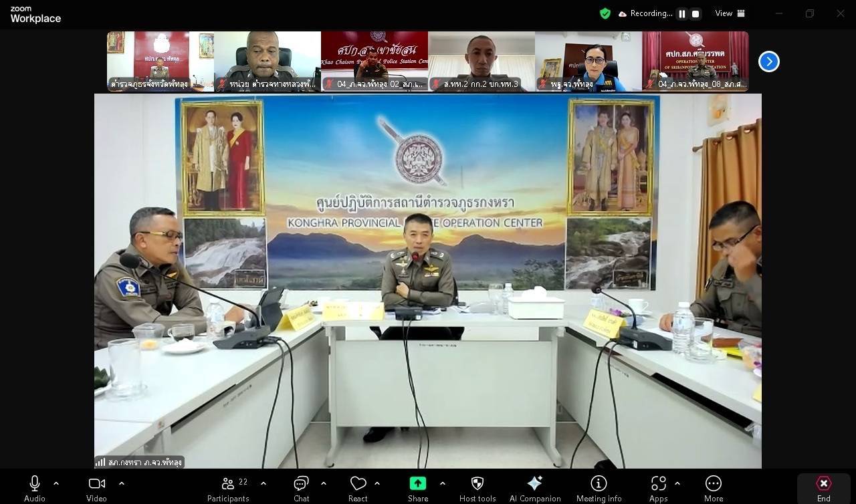Screen dimensions: 856x504
Task: Toggle microphone with the Audio button
Action: [35, 488]
